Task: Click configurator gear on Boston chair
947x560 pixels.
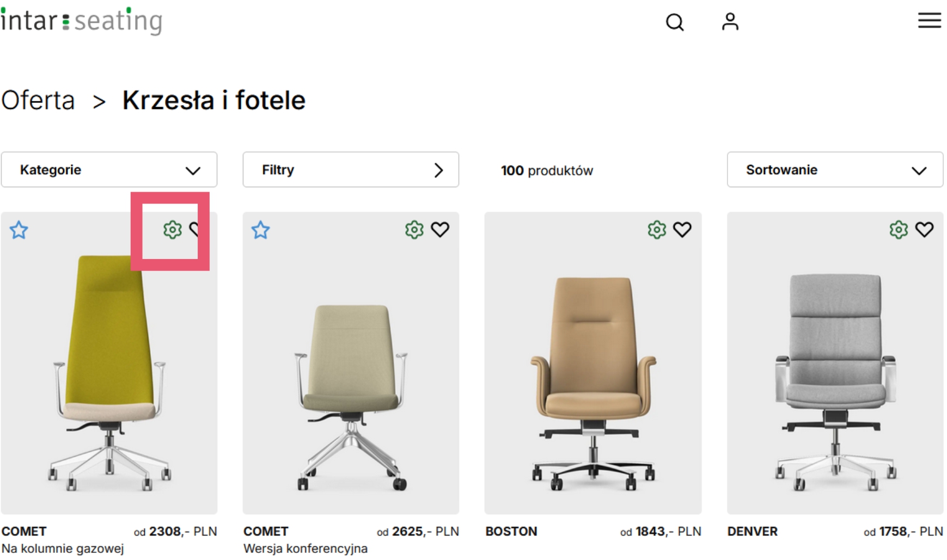Action: coord(656,230)
